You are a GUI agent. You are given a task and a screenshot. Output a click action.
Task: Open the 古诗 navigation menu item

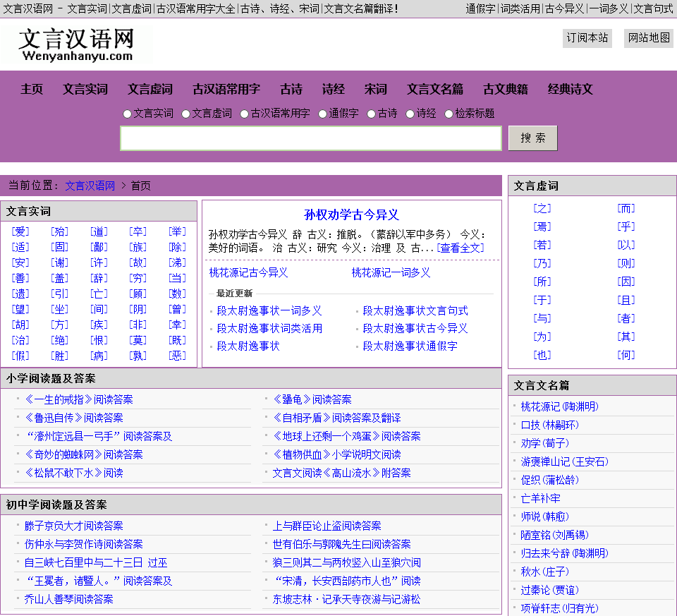click(x=291, y=90)
